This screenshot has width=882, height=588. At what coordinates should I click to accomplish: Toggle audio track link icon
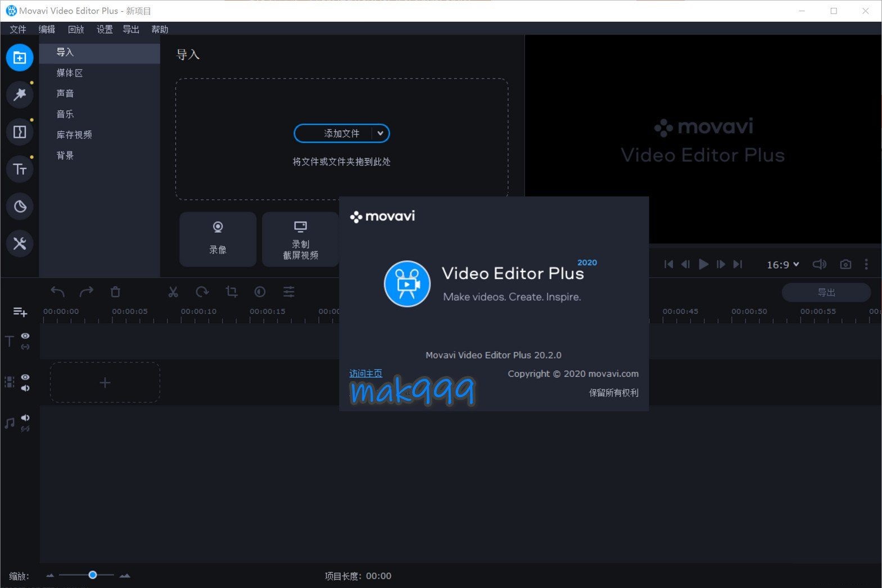tap(25, 429)
